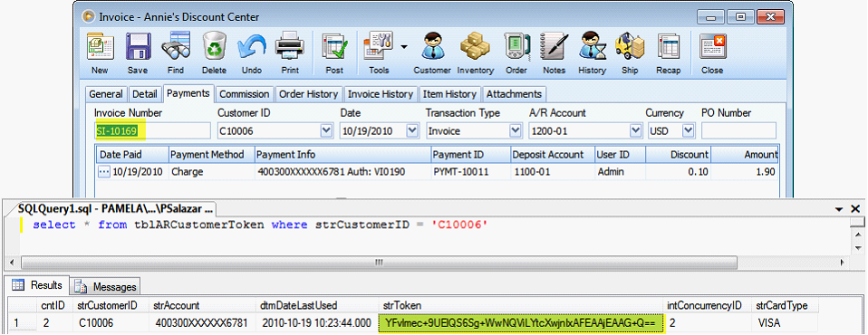Select payment ID PYMT-10011 cell
868x335 pixels.
pos(470,172)
